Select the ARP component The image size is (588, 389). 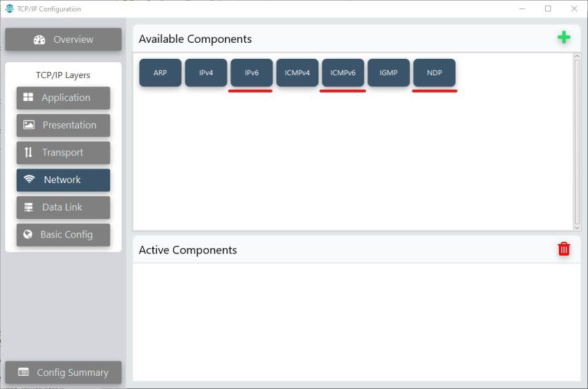tap(160, 73)
